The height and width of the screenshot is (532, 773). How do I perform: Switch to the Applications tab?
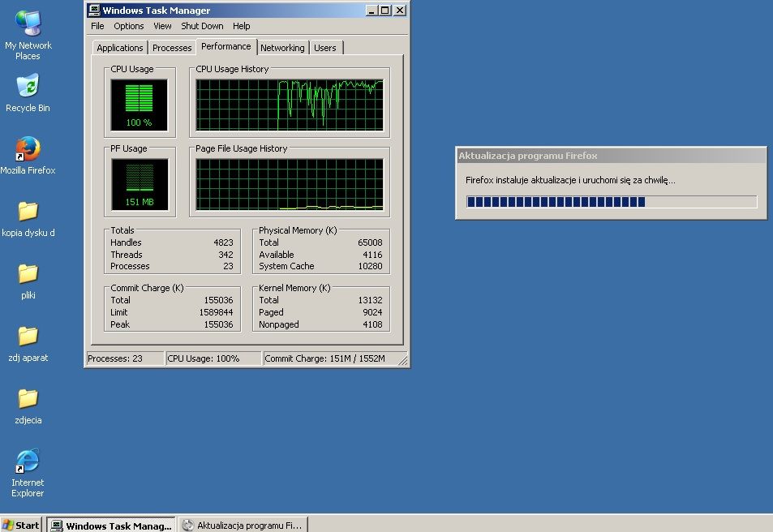pos(120,48)
